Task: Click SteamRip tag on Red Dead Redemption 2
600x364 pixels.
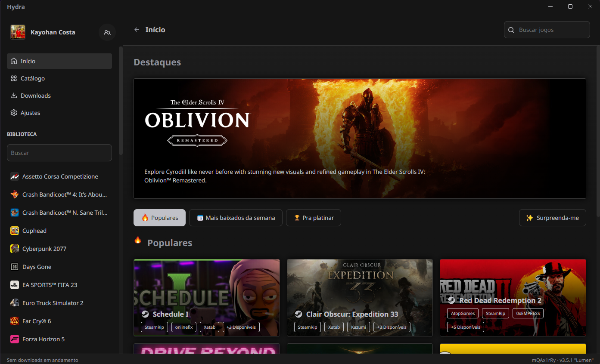Action: point(495,313)
